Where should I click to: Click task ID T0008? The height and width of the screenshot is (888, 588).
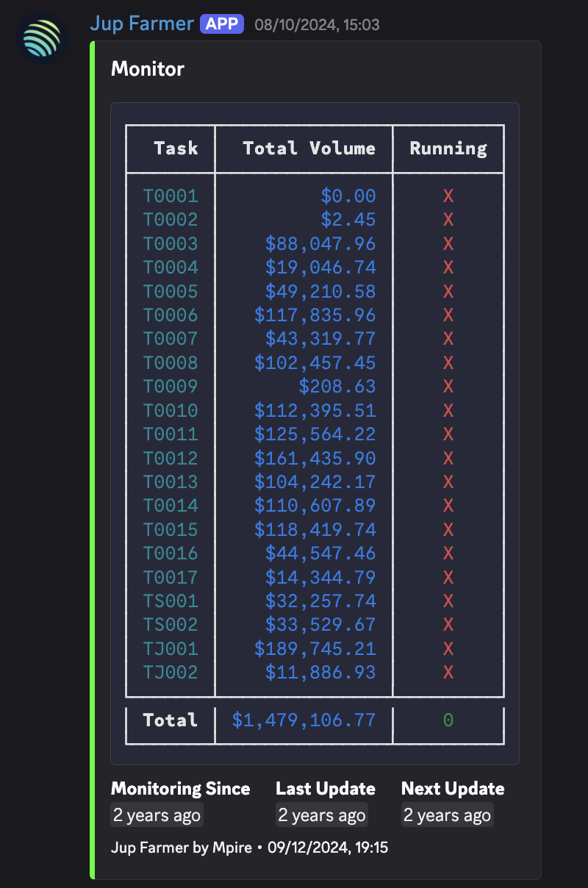click(171, 362)
